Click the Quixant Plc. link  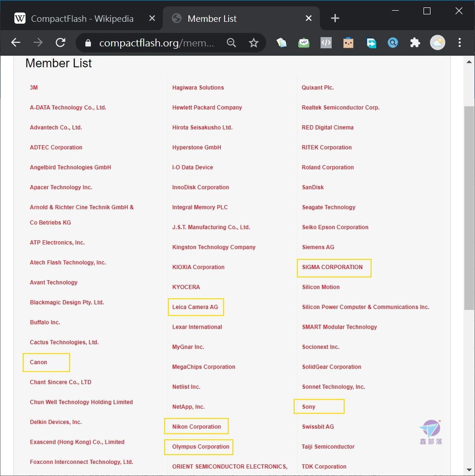pyautogui.click(x=317, y=87)
